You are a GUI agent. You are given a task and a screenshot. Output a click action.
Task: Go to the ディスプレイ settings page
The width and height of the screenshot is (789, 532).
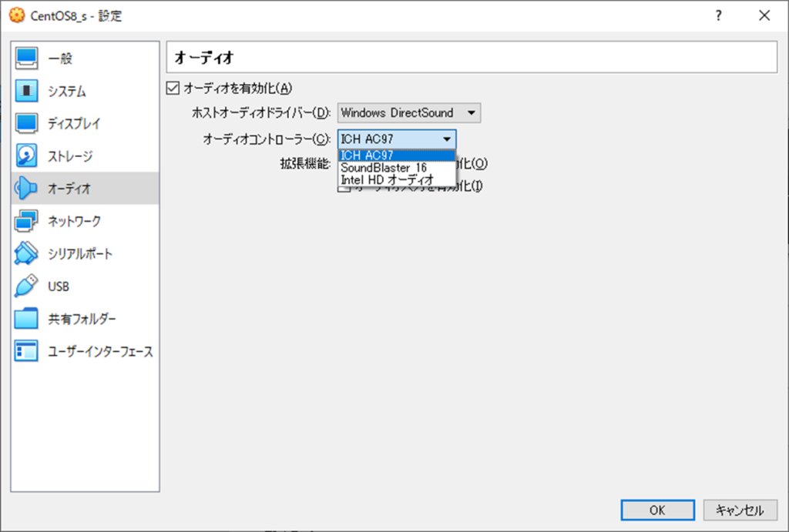(x=85, y=124)
